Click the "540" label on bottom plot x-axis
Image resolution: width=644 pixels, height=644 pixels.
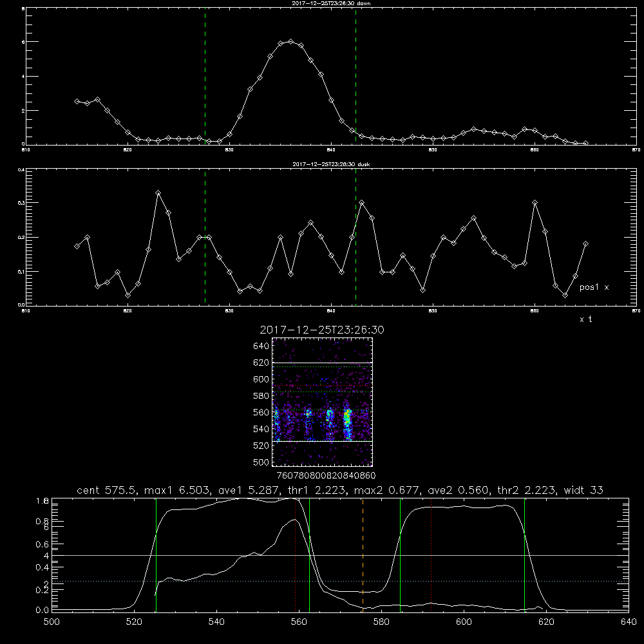pos(216,622)
